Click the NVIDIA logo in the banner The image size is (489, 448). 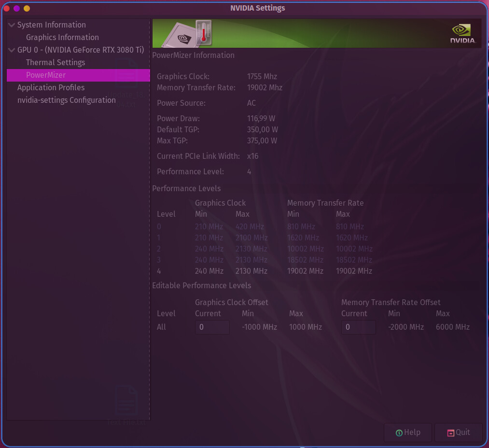[x=463, y=34]
